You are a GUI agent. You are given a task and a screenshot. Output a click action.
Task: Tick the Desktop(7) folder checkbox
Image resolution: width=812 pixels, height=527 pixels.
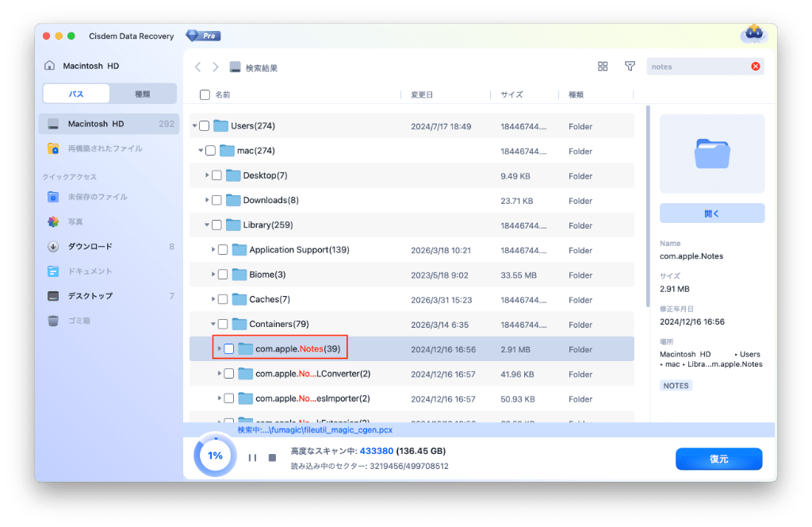click(x=216, y=175)
